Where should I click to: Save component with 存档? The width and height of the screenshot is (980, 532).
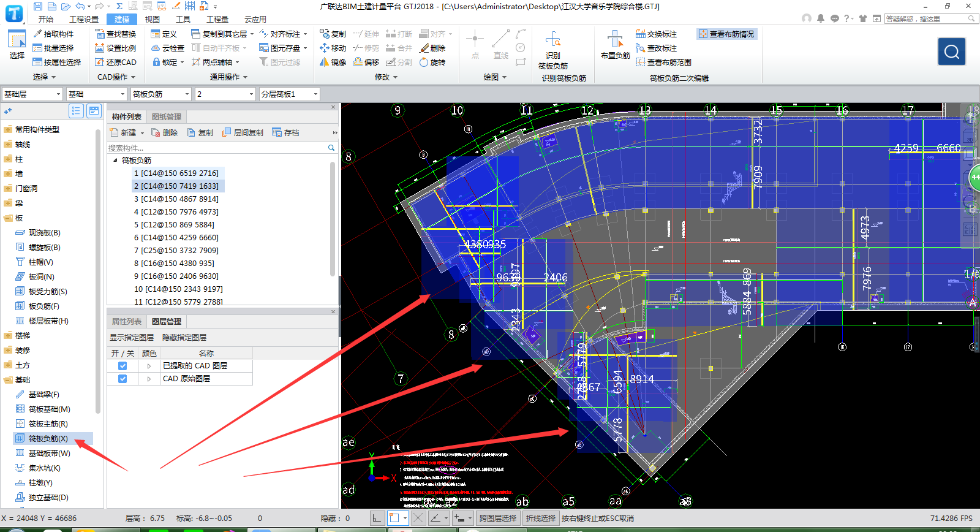point(286,132)
